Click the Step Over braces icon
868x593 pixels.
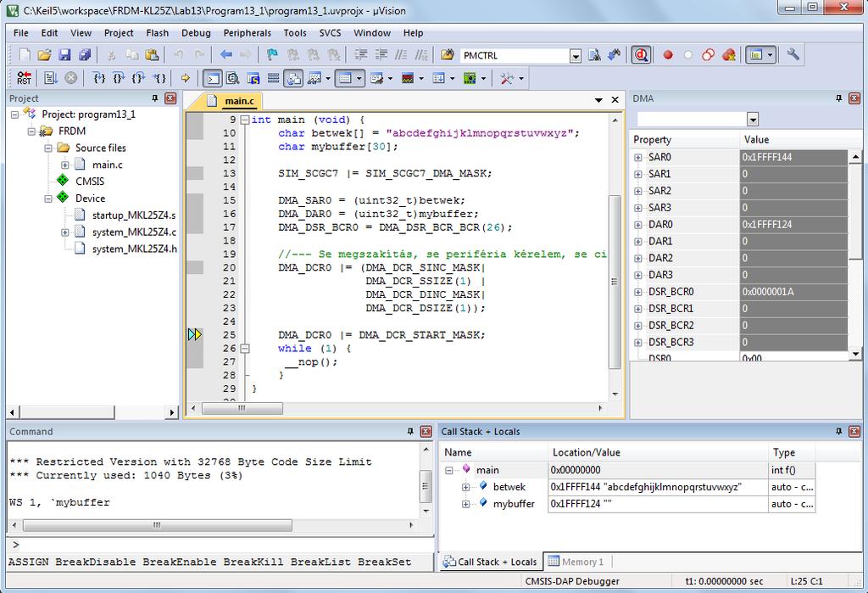(119, 78)
